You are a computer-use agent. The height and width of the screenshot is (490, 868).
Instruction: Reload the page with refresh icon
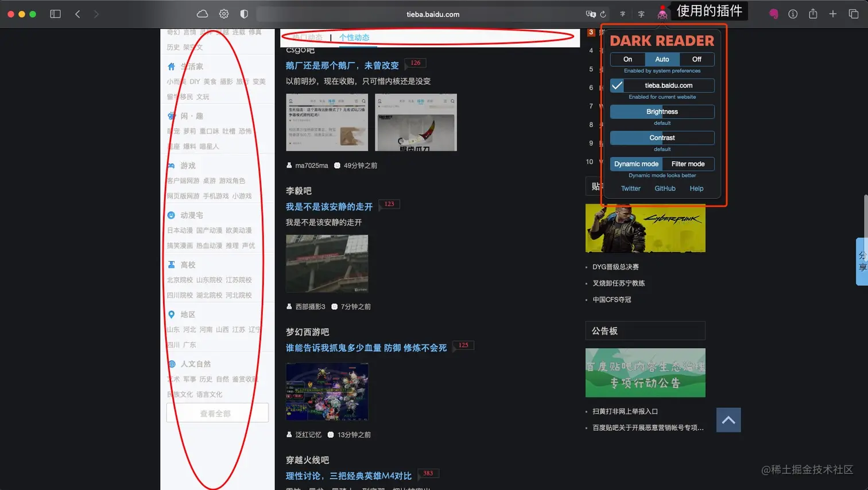[603, 14]
